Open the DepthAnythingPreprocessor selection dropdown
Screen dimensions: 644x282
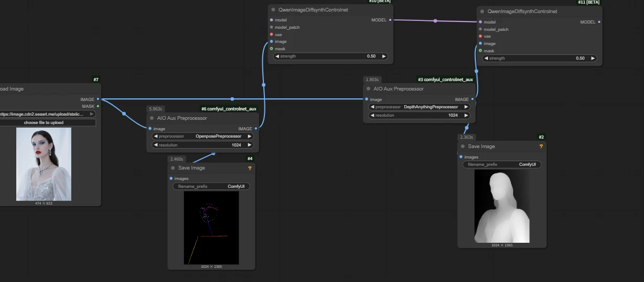pos(419,107)
